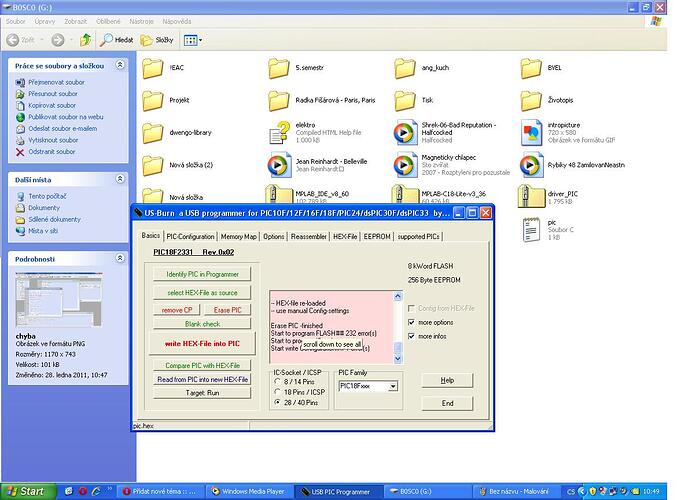Collapse Práce se soubory a složkou panel
The width and height of the screenshot is (677, 500).
120,65
